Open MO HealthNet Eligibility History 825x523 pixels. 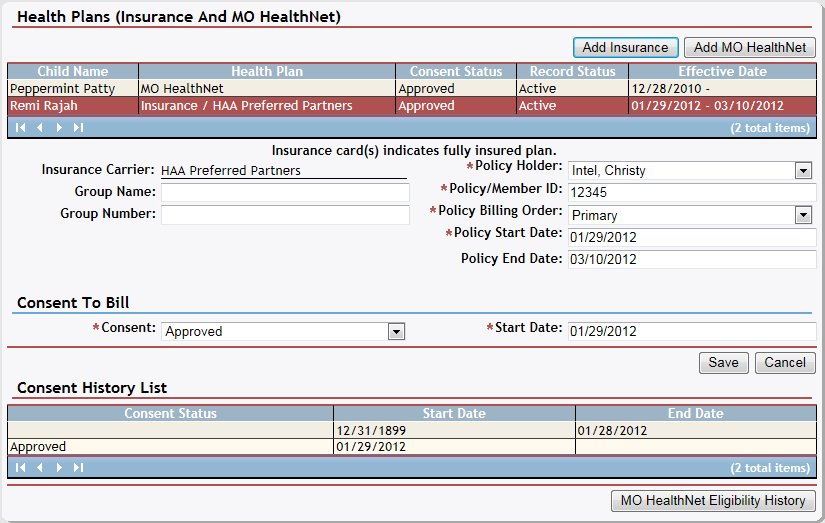point(713,501)
